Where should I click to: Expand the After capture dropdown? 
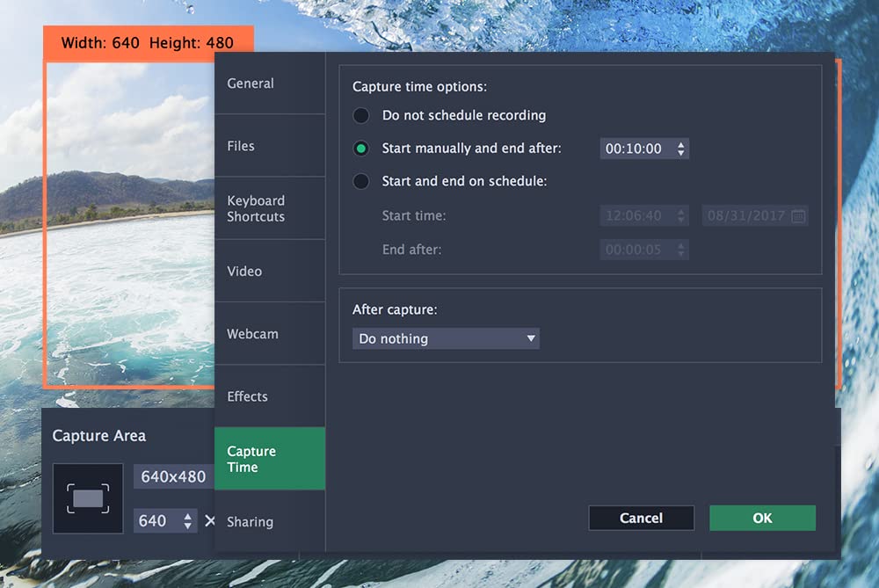446,338
